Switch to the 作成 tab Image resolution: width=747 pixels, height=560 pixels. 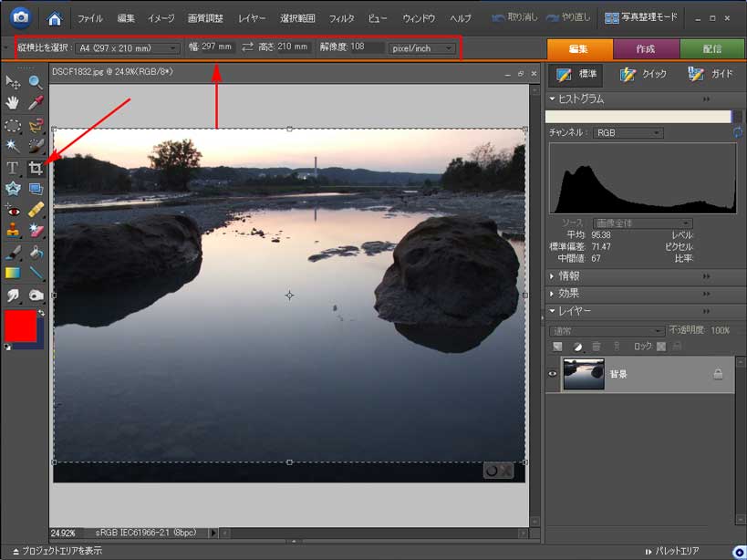[646, 49]
